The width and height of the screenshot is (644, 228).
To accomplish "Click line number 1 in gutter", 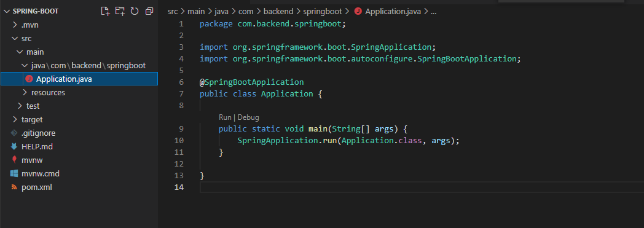I will [181, 24].
